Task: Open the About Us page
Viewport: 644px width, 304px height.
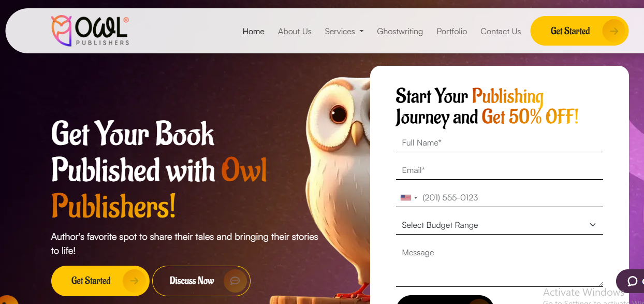Action: [295, 31]
